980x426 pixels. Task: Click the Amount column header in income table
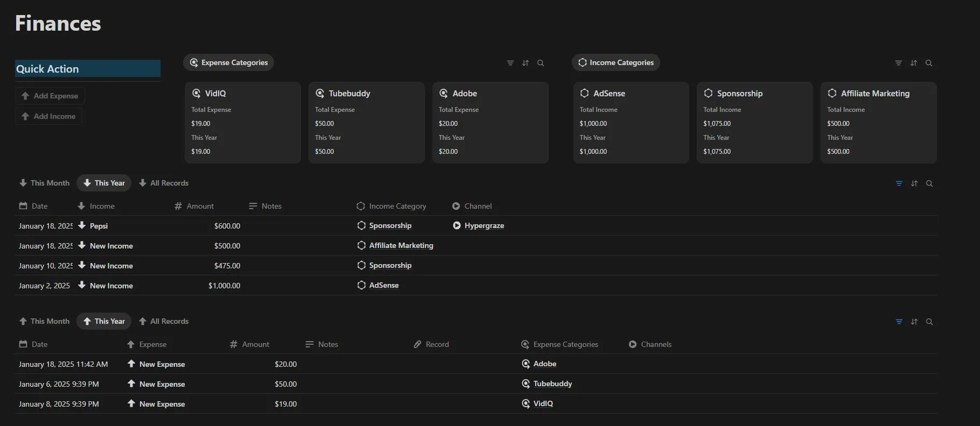[x=200, y=206]
